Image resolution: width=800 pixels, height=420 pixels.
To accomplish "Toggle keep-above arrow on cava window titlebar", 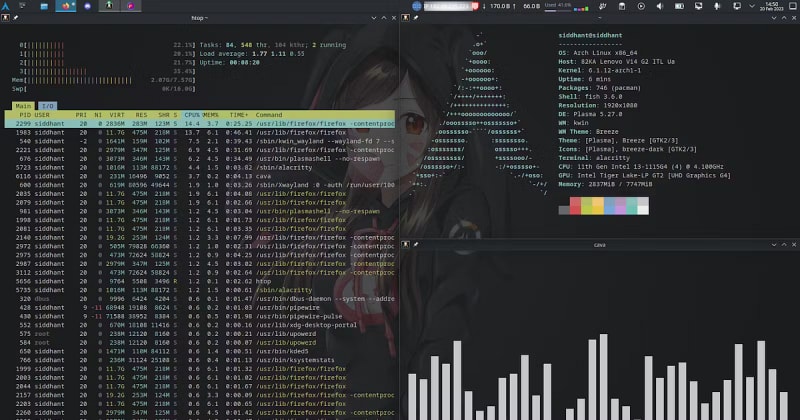I will point(785,244).
